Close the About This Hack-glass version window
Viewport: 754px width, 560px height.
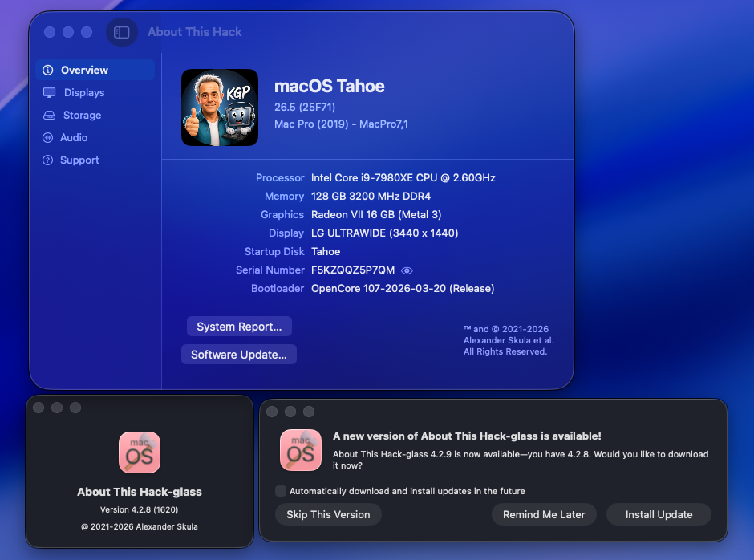tap(39, 408)
